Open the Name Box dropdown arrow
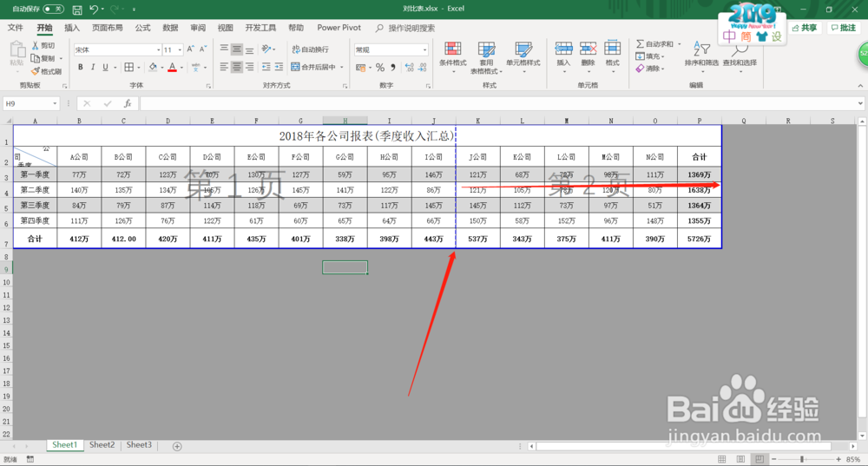The image size is (868, 466). point(55,103)
